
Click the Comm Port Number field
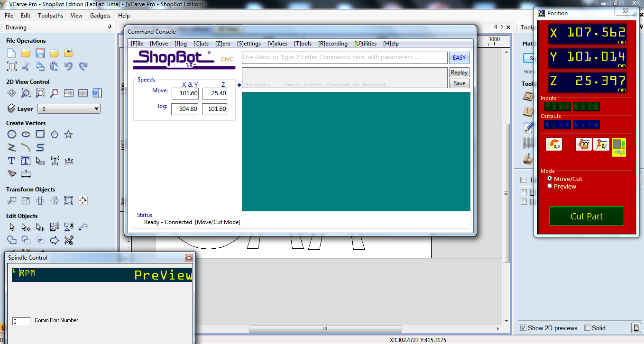point(21,321)
